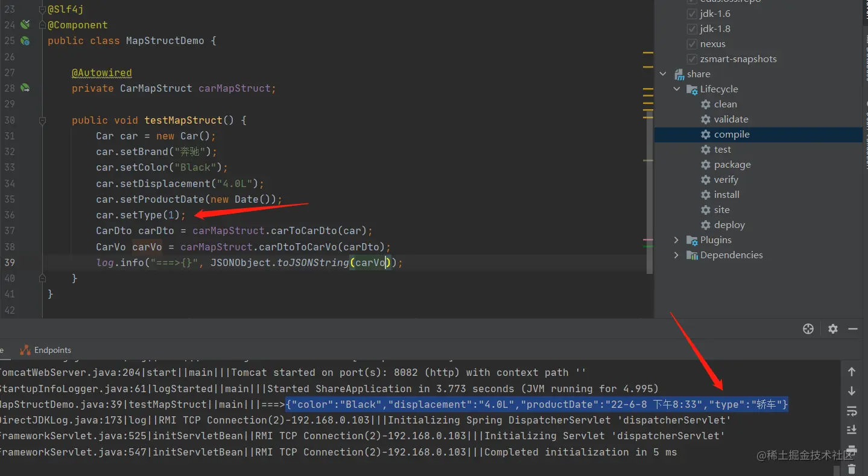This screenshot has width=868, height=476.
Task: Click the gear icon beside the verify goal
Action: [x=706, y=180]
